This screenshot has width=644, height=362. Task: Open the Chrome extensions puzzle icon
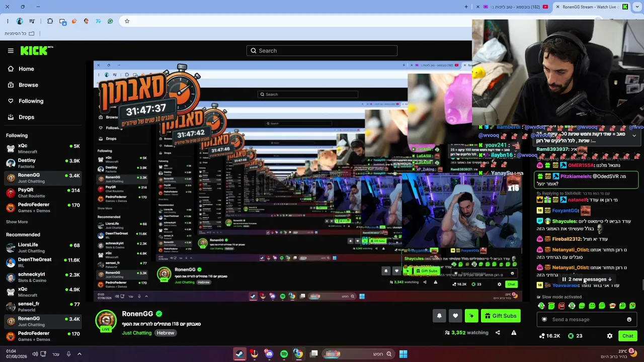pos(50,21)
